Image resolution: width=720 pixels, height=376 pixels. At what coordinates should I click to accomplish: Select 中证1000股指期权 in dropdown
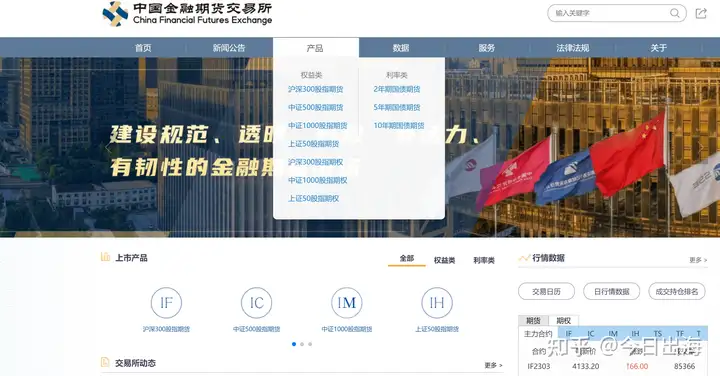coord(317,180)
